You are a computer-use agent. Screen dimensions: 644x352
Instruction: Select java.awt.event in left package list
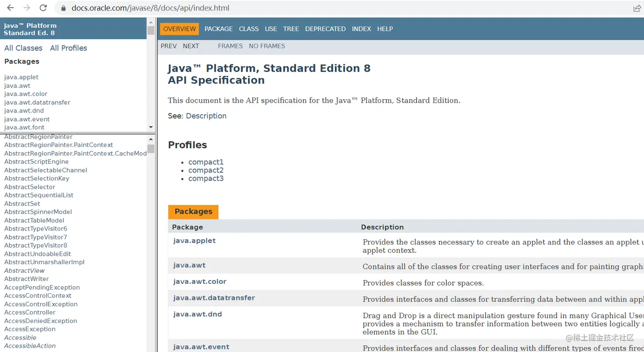[27, 119]
